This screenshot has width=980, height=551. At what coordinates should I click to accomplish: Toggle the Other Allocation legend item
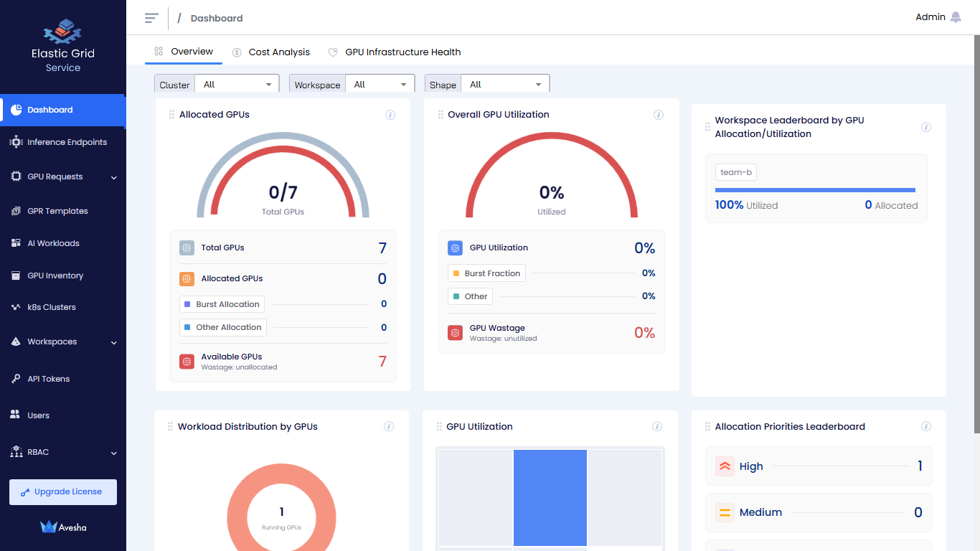222,327
